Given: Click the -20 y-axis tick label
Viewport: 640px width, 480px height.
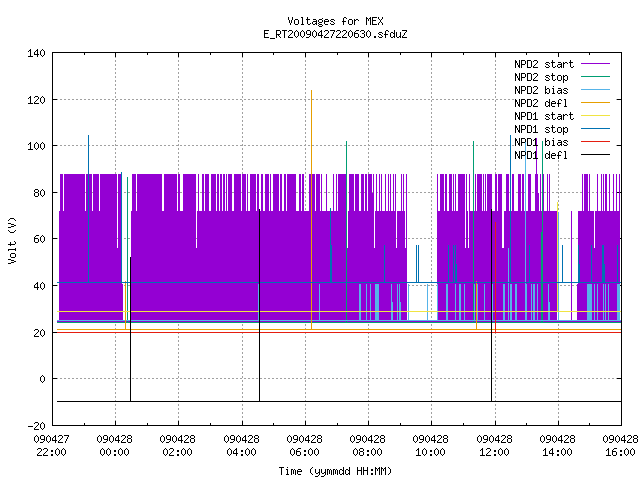Looking at the screenshot, I should pos(36,426).
